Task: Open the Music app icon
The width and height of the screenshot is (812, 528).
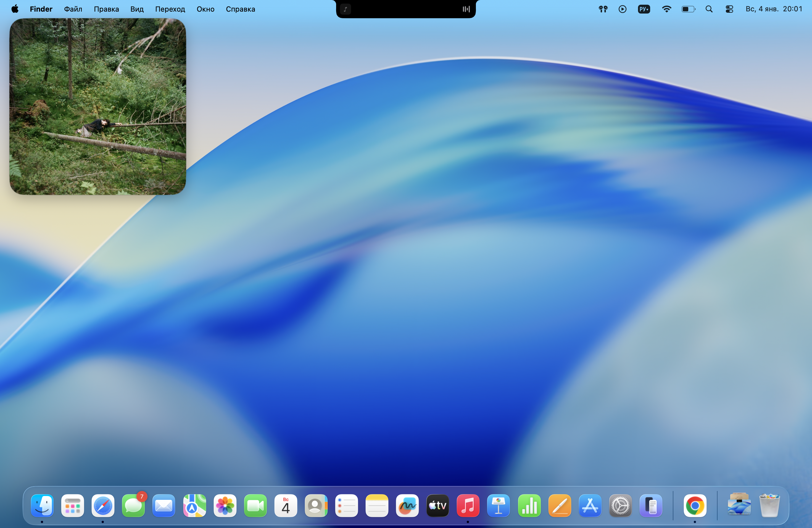Action: (x=468, y=505)
